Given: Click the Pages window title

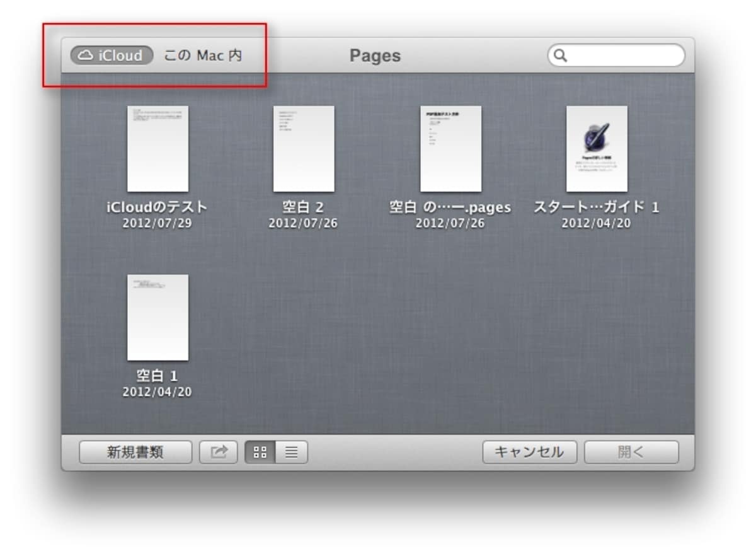Looking at the screenshot, I should click(x=375, y=55).
